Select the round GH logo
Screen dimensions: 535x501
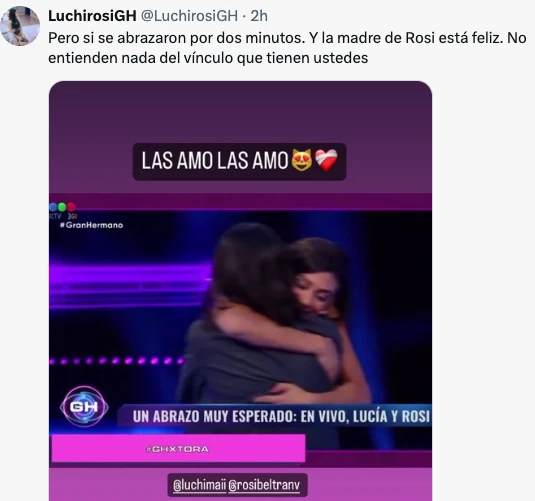pyautogui.click(x=84, y=406)
